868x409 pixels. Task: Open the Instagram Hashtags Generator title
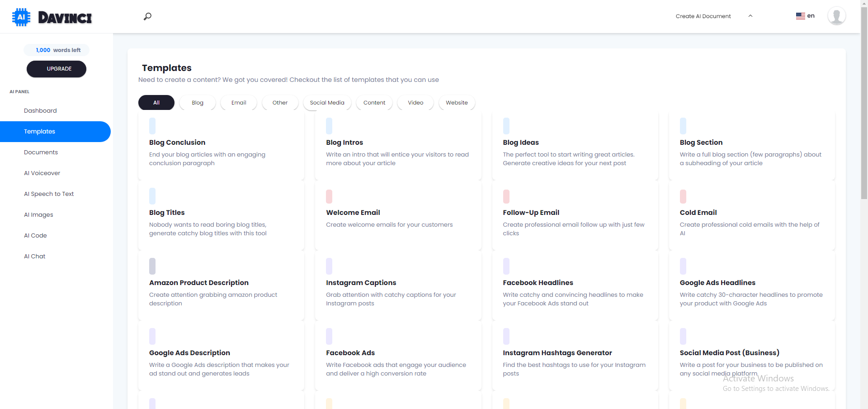[557, 353]
